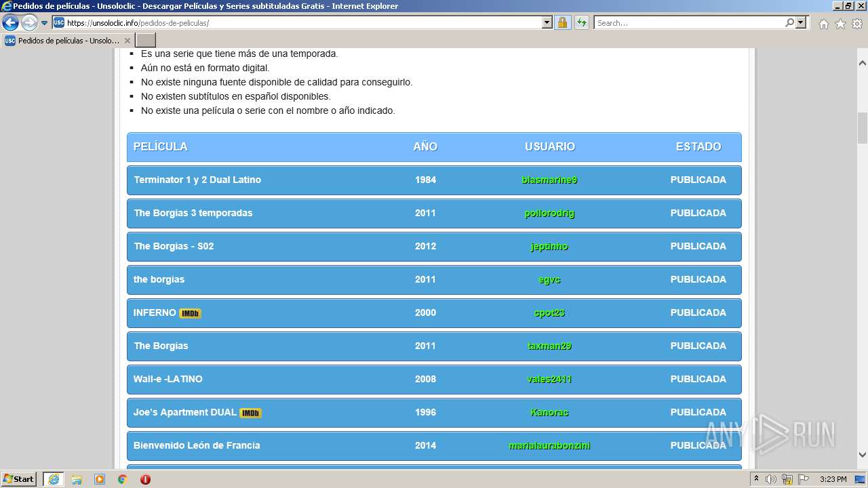Show hidden tray icons arrow
This screenshot has height=488, width=868.
point(756,479)
